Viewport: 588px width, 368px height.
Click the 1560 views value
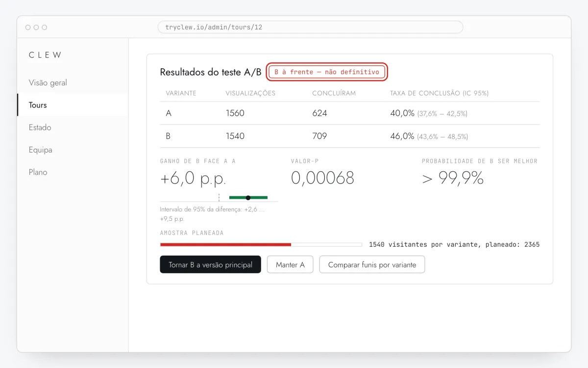(x=235, y=113)
